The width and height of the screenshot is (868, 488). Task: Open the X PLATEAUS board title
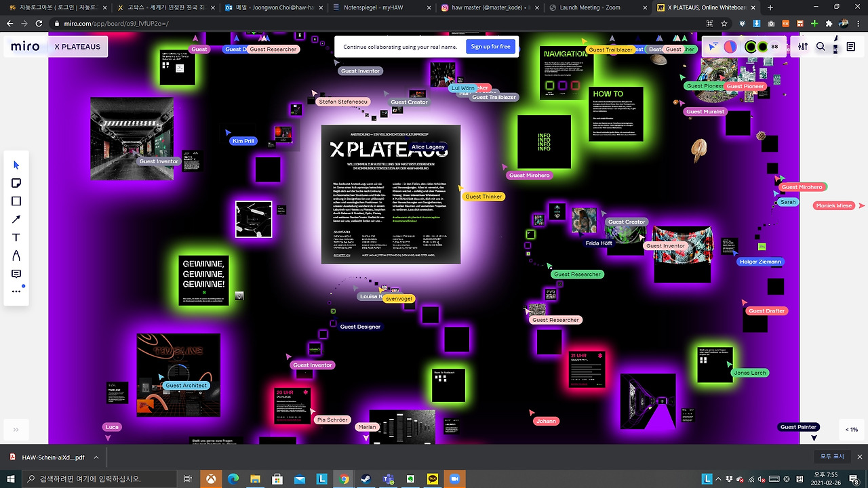click(77, 47)
